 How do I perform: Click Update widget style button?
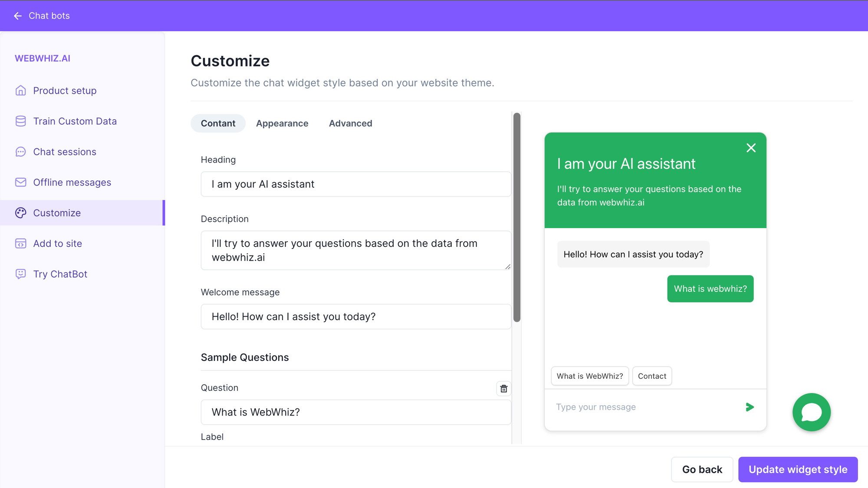coord(798,469)
